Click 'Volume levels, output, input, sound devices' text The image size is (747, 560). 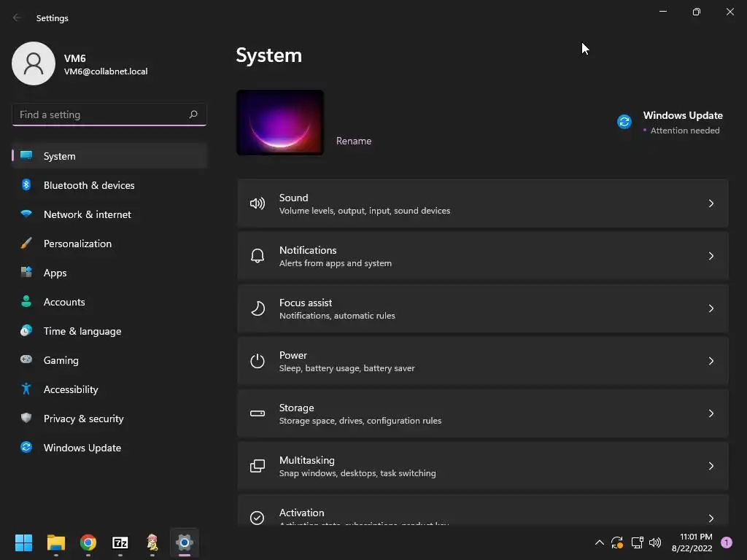(x=365, y=211)
